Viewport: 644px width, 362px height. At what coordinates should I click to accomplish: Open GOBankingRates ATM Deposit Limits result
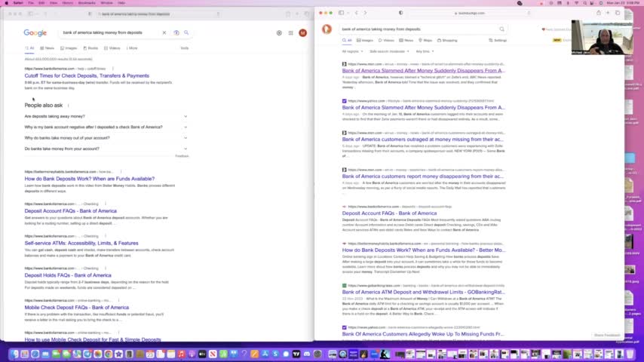coord(424,292)
